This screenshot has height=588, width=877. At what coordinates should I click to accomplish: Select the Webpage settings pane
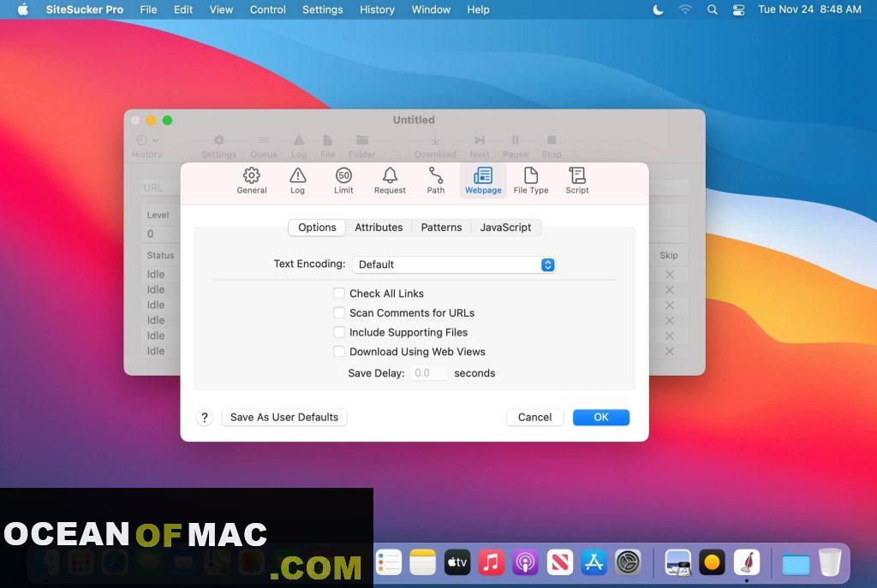click(483, 181)
